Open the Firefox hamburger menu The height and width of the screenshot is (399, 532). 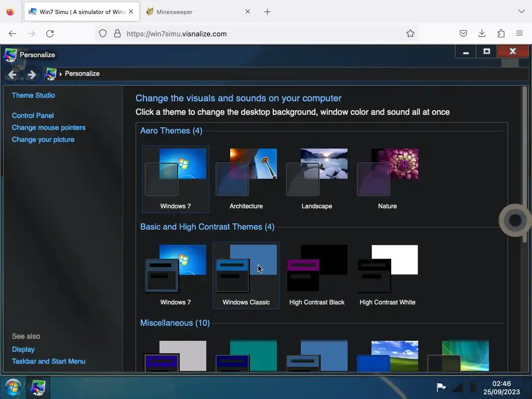(x=520, y=34)
